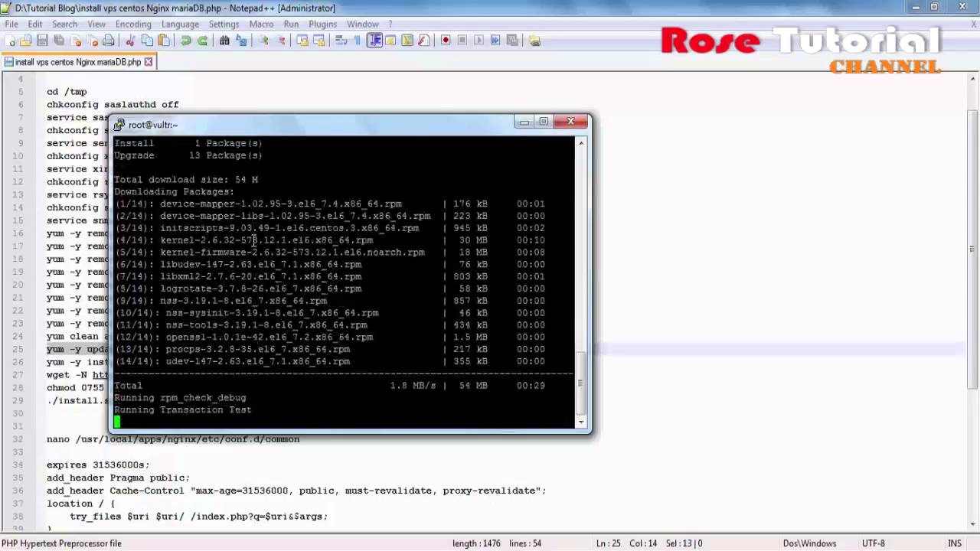Click the Redo toolbar icon
Viewport: 980px width, 551px height.
(202, 41)
